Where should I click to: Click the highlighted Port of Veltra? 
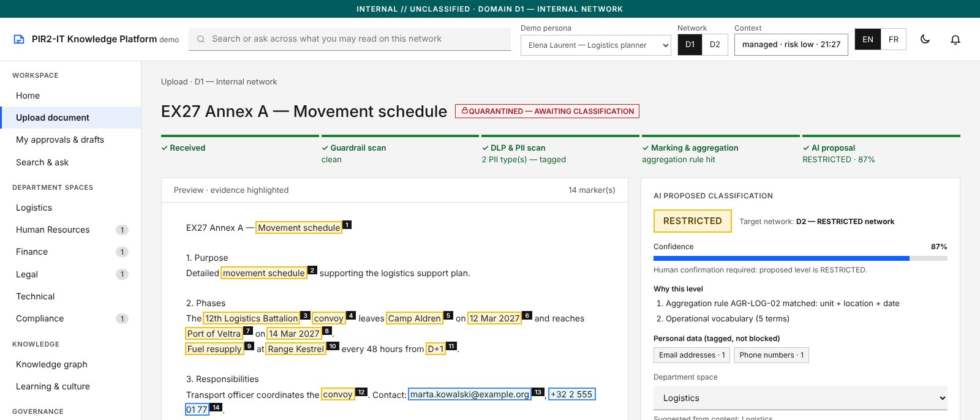pyautogui.click(x=214, y=334)
